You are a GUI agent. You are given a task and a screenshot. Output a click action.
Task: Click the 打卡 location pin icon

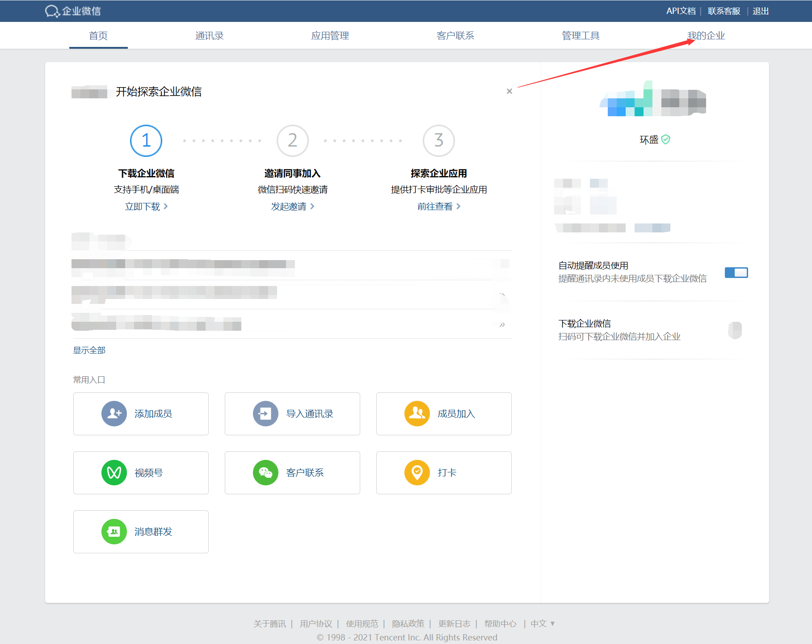point(417,473)
